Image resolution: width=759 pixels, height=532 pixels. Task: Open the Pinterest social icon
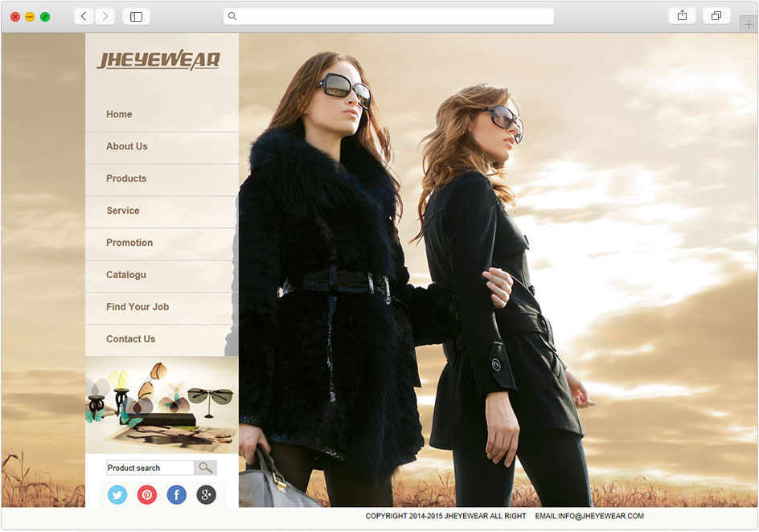tap(147, 495)
